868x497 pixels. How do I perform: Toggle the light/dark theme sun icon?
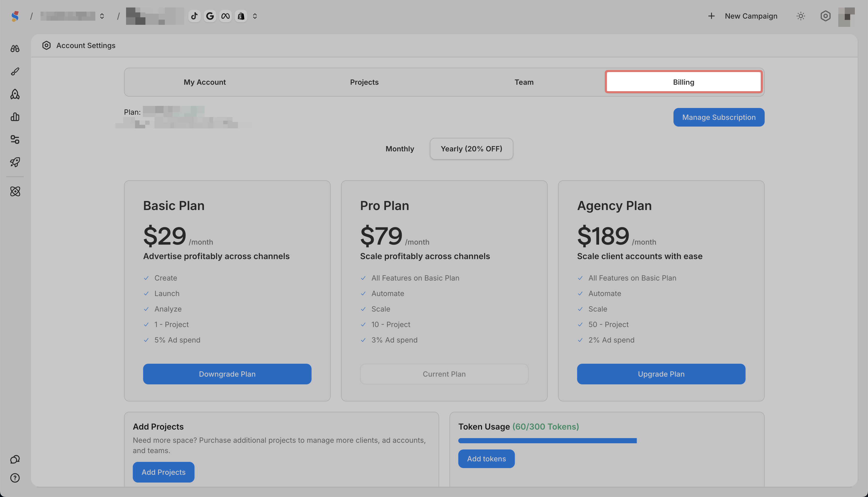801,16
